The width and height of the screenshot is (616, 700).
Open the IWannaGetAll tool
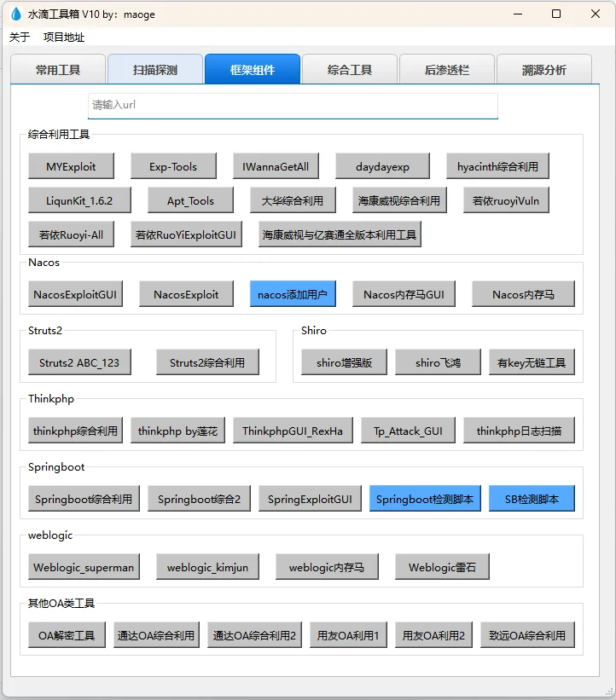(276, 166)
